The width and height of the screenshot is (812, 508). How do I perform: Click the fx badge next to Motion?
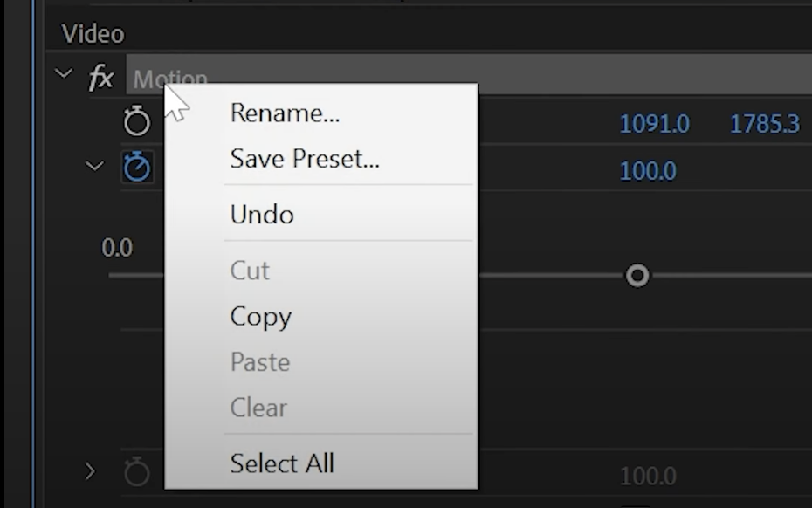click(101, 77)
